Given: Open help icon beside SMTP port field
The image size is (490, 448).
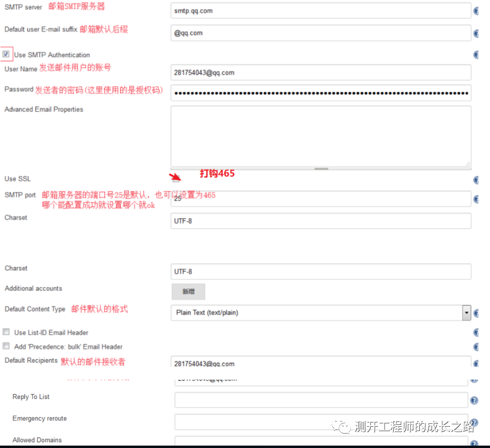Looking at the screenshot, I should [476, 199].
